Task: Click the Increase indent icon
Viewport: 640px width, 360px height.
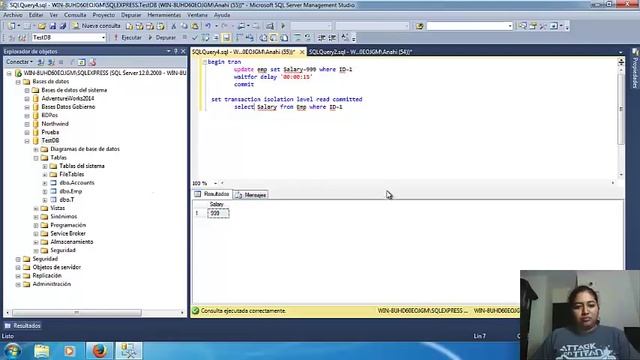Action: [333, 38]
